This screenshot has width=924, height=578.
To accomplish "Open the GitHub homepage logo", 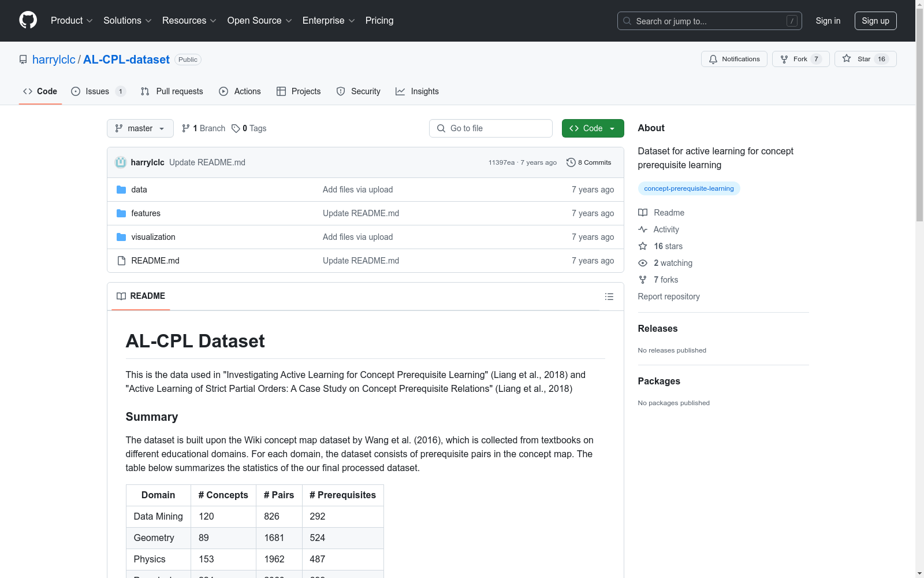I will [28, 20].
